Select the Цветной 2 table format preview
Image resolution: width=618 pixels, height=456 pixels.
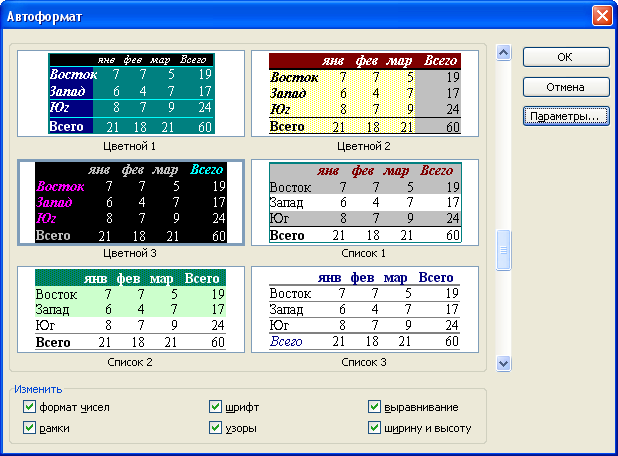tap(365, 93)
